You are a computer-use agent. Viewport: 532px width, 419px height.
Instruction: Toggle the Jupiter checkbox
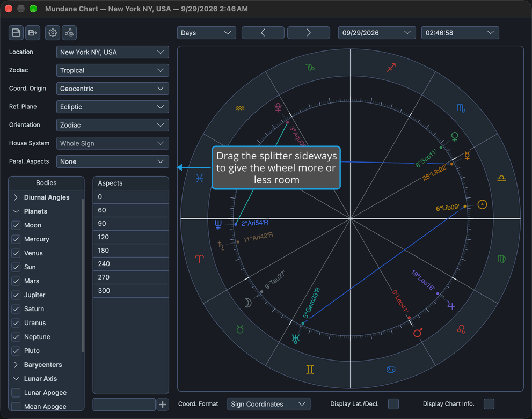coord(16,295)
